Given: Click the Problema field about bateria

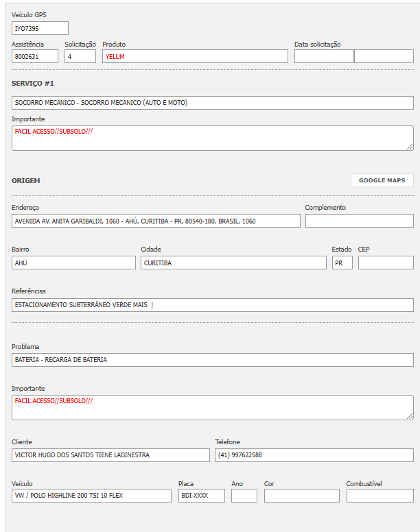Looking at the screenshot, I should (x=213, y=360).
